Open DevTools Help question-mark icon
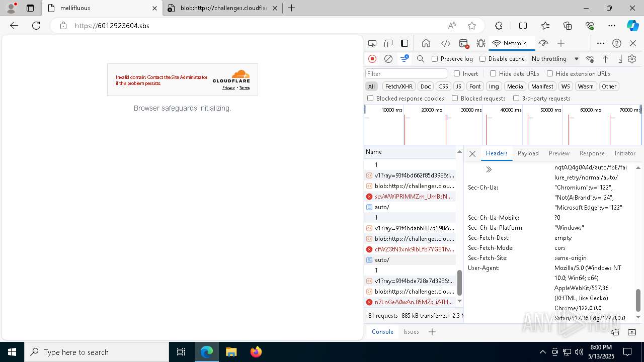This screenshot has width=644, height=362. pos(617,43)
